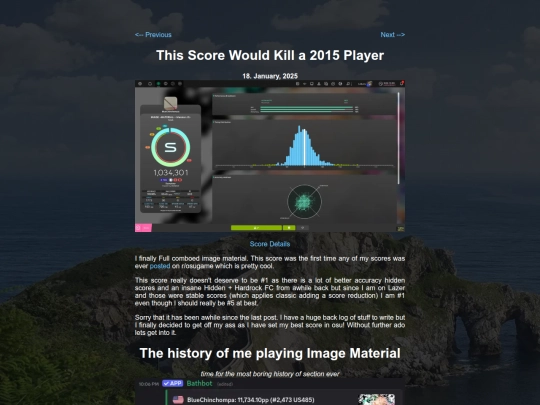Viewport: 540px width, 405px height.
Task: Open the beatmap thumbnail in the Bathbot embed
Action: (x=377, y=399)
